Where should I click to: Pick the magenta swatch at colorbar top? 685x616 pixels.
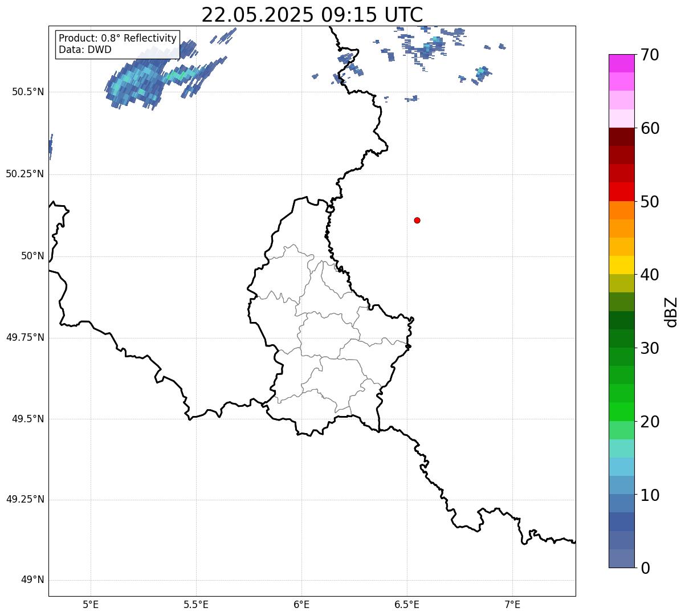[621, 63]
